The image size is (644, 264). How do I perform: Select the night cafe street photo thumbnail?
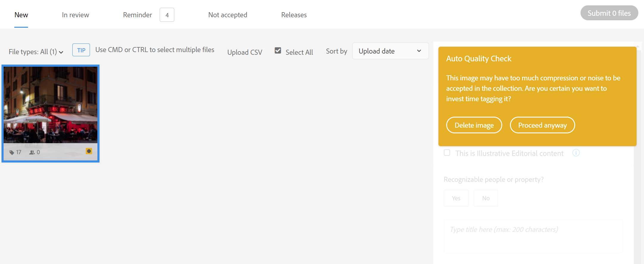pyautogui.click(x=50, y=105)
